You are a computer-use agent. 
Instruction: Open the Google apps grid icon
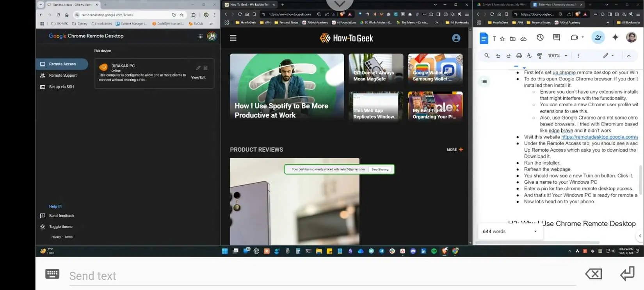coord(200,36)
